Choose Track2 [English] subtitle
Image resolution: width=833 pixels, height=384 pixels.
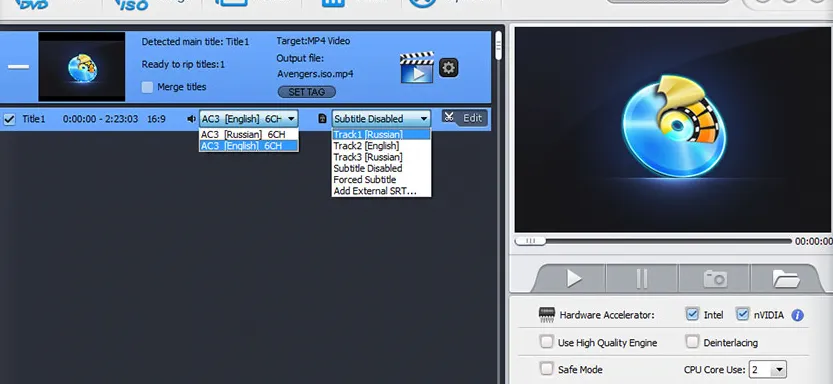381,146
